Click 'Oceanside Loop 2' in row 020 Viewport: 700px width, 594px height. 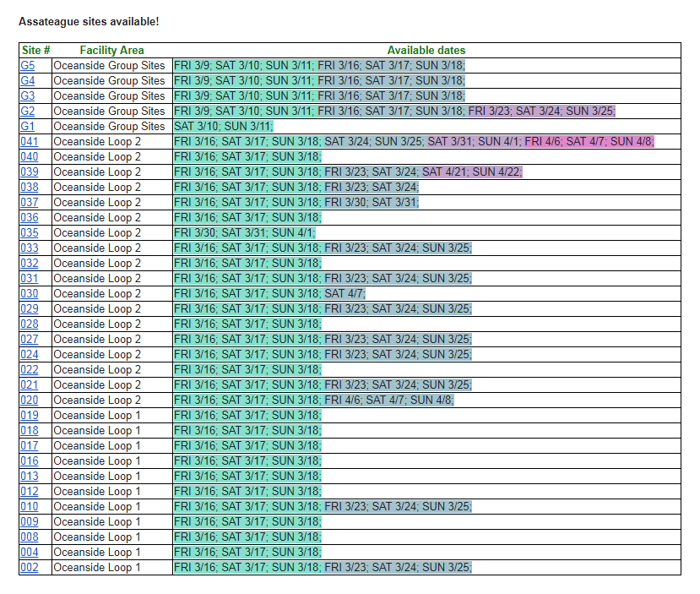pyautogui.click(x=97, y=400)
